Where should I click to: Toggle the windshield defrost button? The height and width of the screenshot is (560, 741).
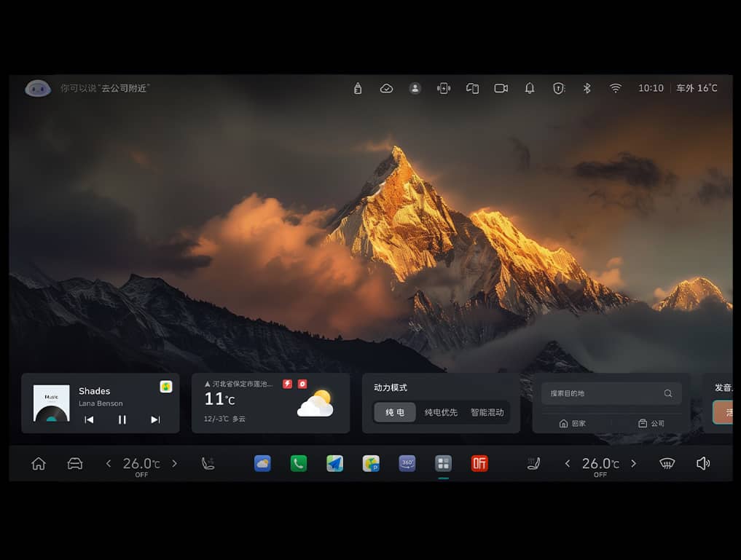coord(667,463)
